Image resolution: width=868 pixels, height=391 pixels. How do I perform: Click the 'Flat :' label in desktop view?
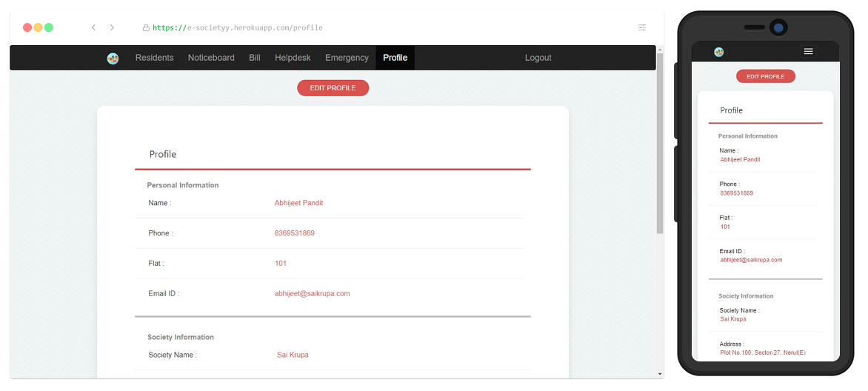(x=156, y=263)
